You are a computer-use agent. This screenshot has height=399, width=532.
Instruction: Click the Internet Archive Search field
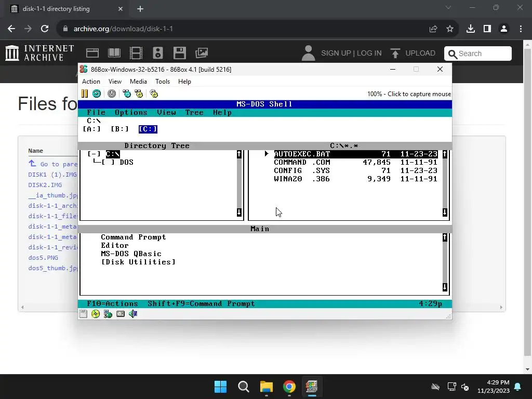click(x=478, y=54)
